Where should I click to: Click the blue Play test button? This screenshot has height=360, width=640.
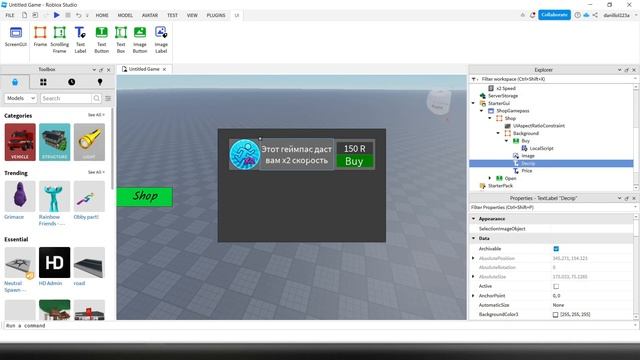(x=57, y=15)
